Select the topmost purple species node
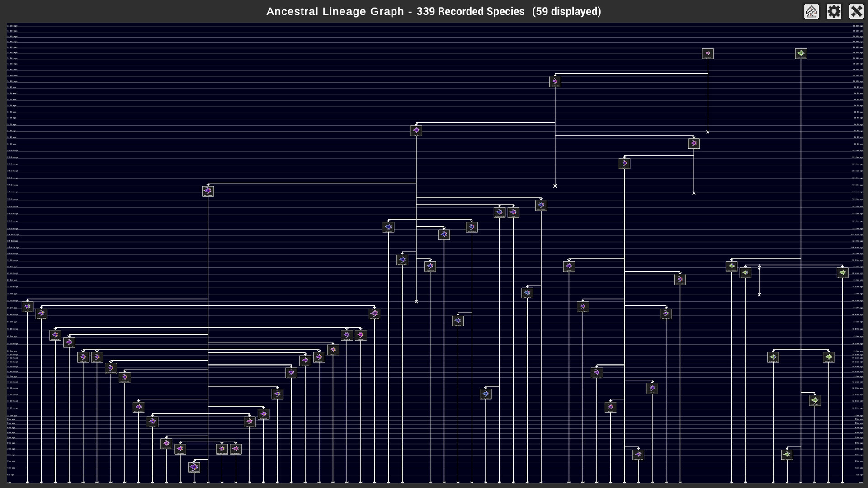The width and height of the screenshot is (868, 488). pyautogui.click(x=708, y=53)
